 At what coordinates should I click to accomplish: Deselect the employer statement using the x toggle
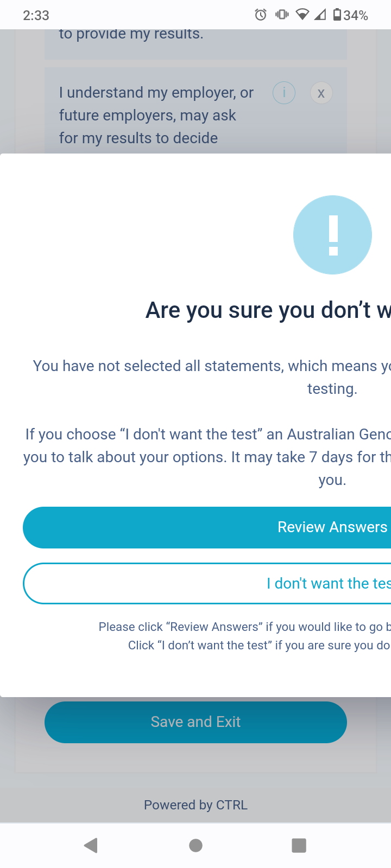pos(321,93)
